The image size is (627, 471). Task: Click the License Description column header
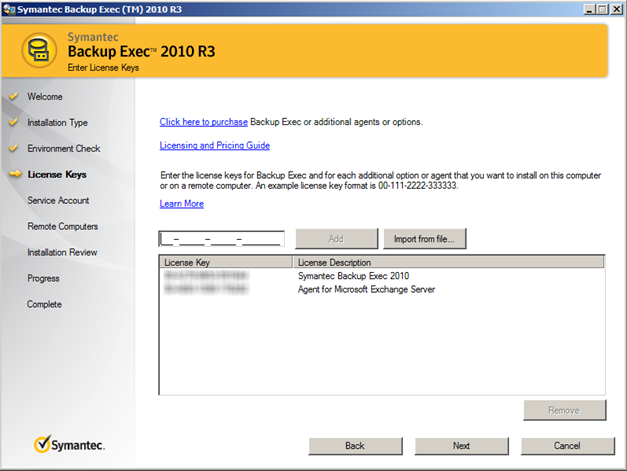[x=449, y=262]
